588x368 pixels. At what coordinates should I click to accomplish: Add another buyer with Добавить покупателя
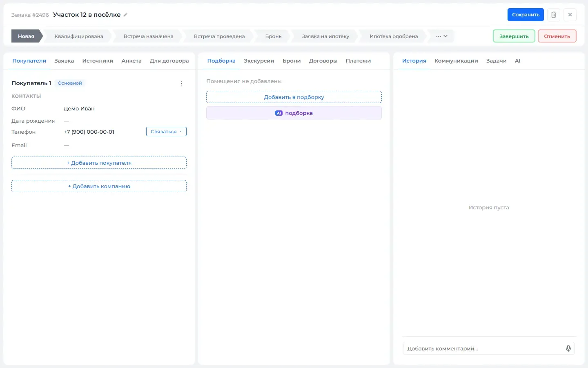99,163
